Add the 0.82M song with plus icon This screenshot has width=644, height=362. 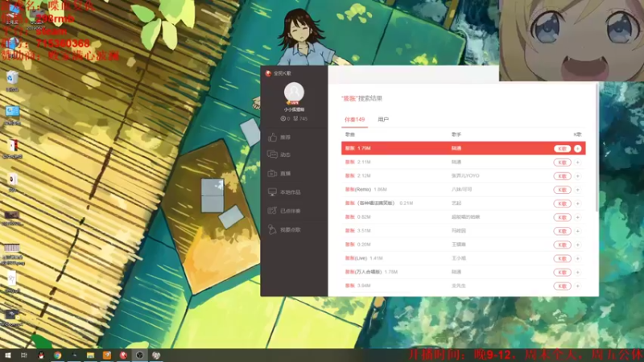pos(577,217)
